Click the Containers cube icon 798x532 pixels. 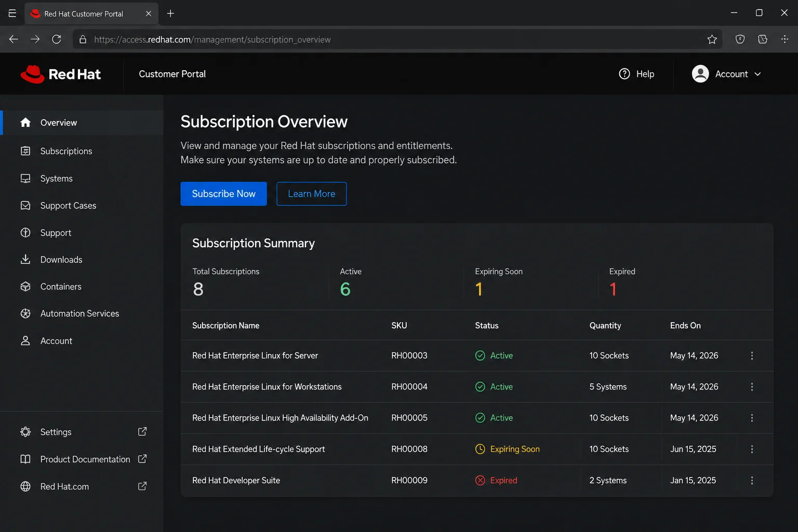tap(25, 286)
